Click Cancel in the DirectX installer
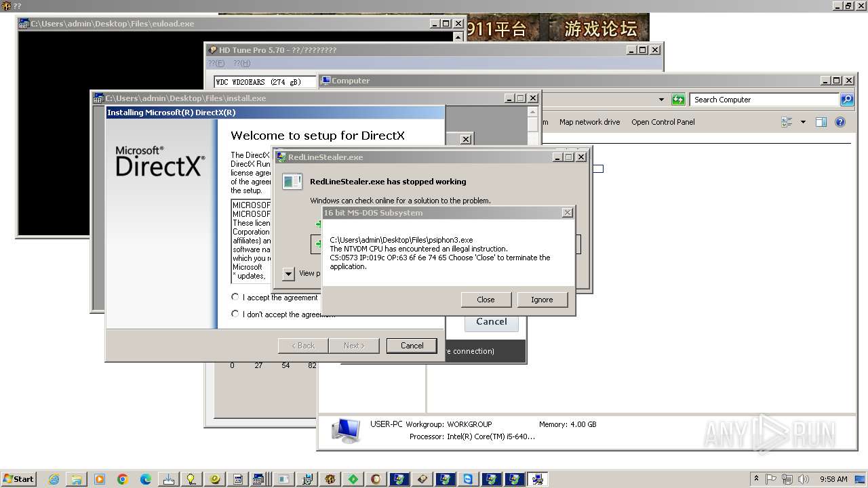 [412, 346]
